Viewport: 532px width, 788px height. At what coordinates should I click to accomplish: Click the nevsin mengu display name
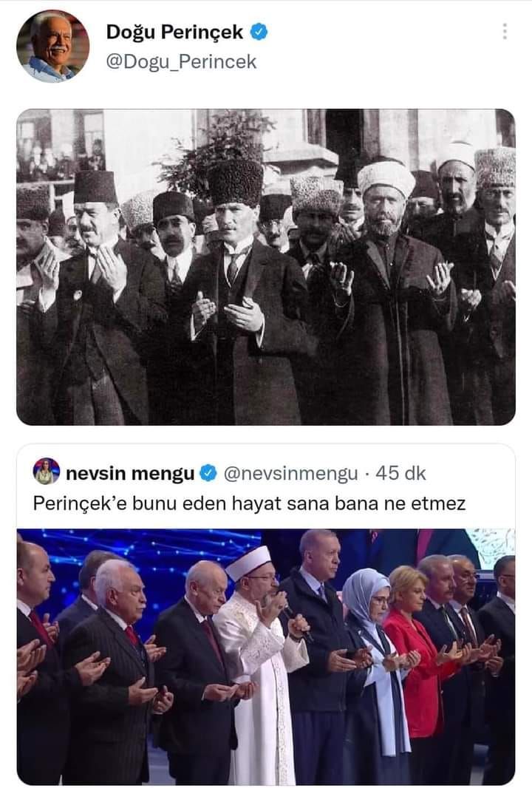tap(130, 473)
